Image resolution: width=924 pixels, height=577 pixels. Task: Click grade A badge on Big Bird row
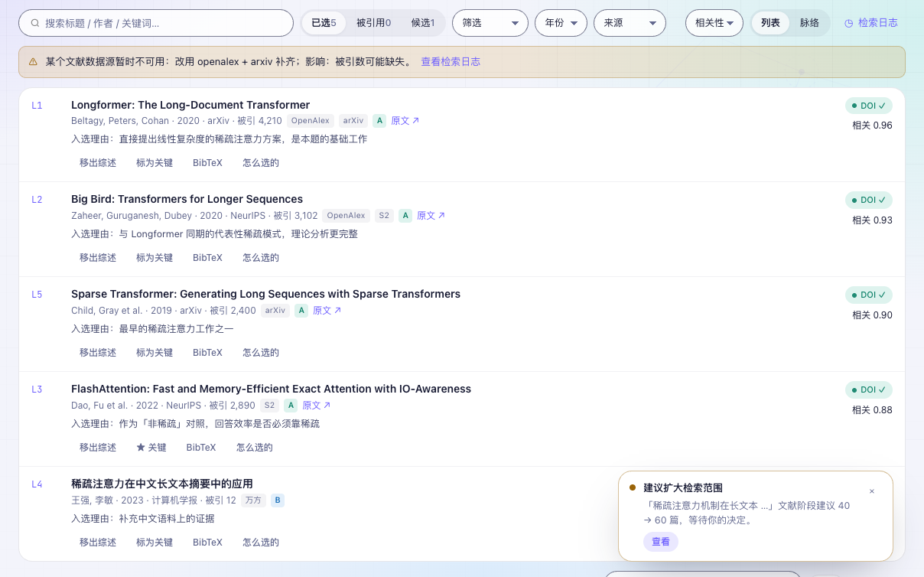click(x=405, y=216)
